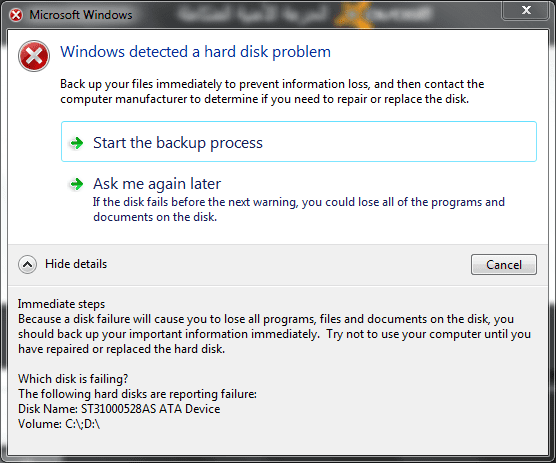
Task: Click the Volume C:\;D:\ line
Action: click(59, 424)
